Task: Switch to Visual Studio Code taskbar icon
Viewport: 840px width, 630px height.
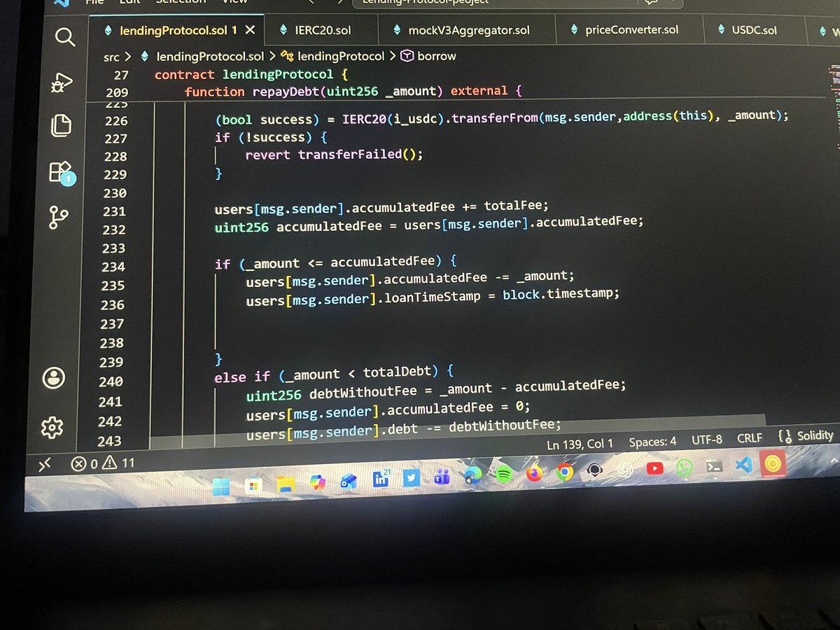Action: point(744,465)
